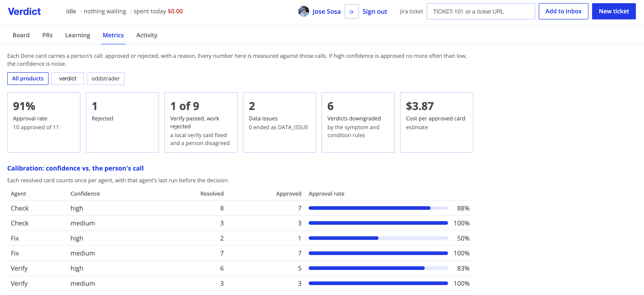644x295 pixels.
Task: Click the Sign out link
Action: point(375,12)
